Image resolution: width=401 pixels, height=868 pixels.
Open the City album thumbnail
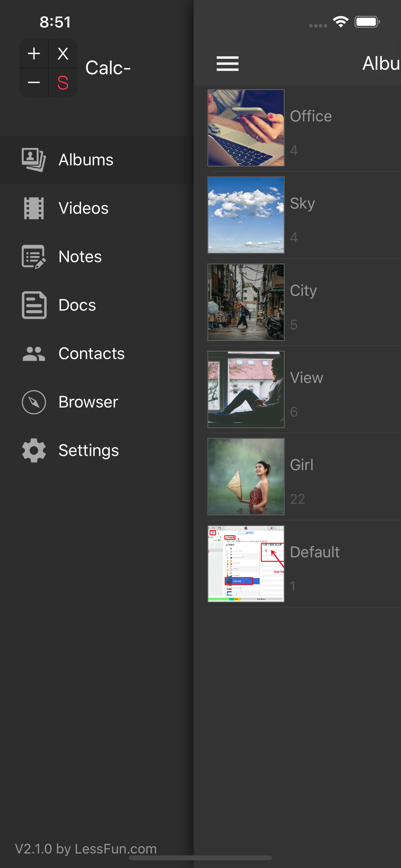[246, 302]
